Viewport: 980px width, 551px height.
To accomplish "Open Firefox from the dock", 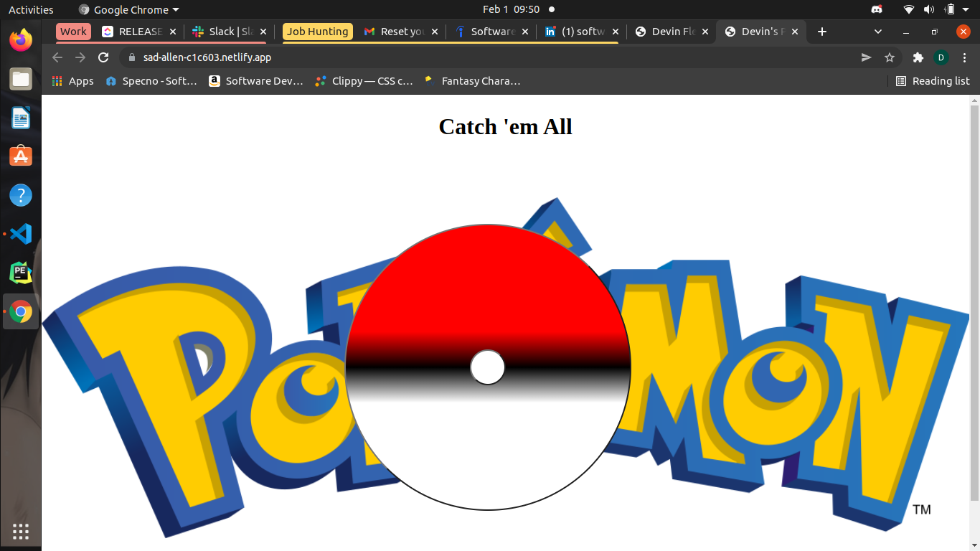I will coord(21,40).
